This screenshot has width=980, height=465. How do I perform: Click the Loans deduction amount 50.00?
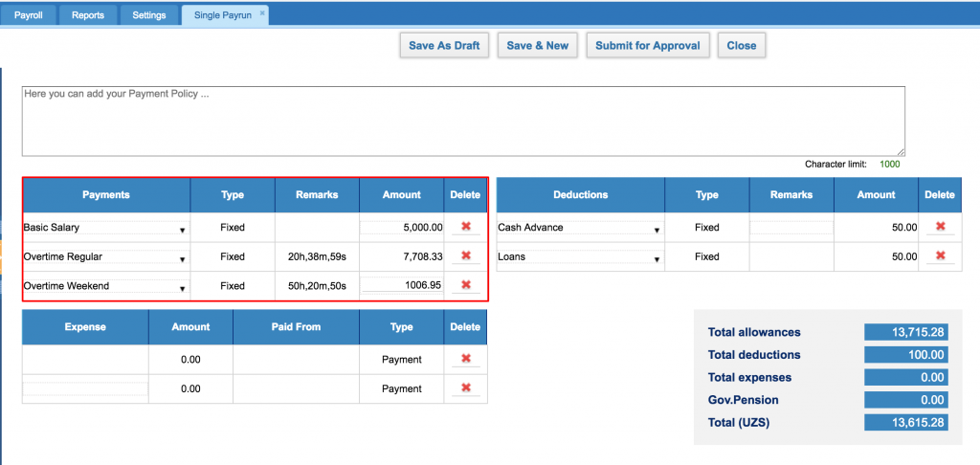905,256
